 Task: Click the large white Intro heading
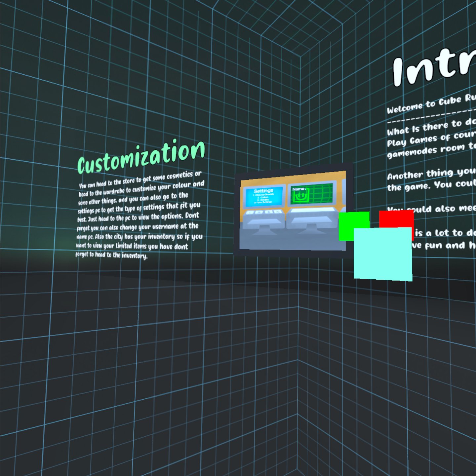[434, 67]
